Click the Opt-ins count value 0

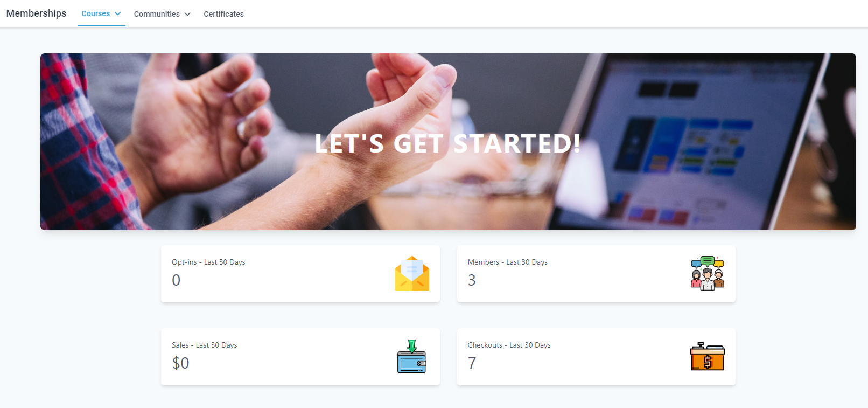coord(176,280)
